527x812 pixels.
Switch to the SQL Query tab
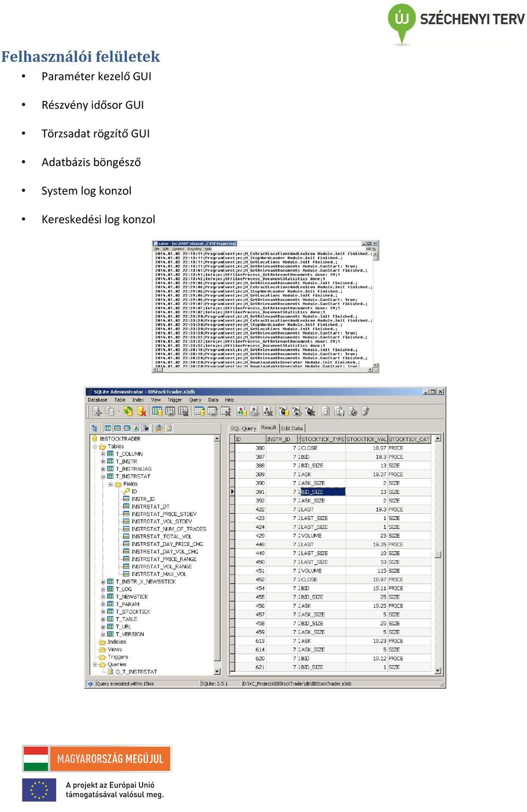click(x=243, y=428)
